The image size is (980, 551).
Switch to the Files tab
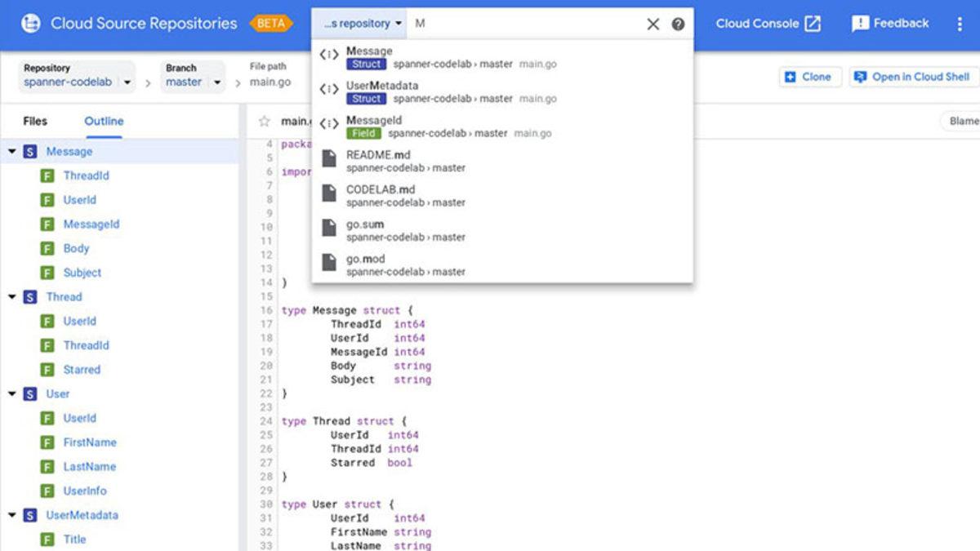point(35,120)
